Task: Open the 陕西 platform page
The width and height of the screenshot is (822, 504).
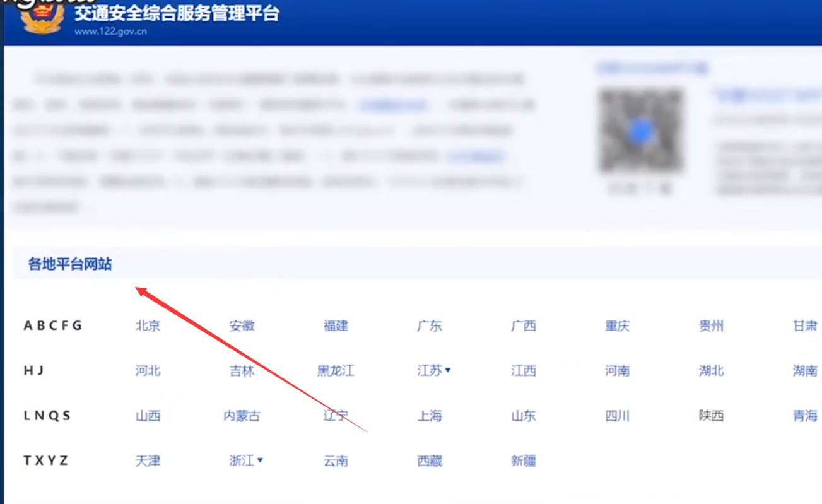Action: tap(711, 416)
